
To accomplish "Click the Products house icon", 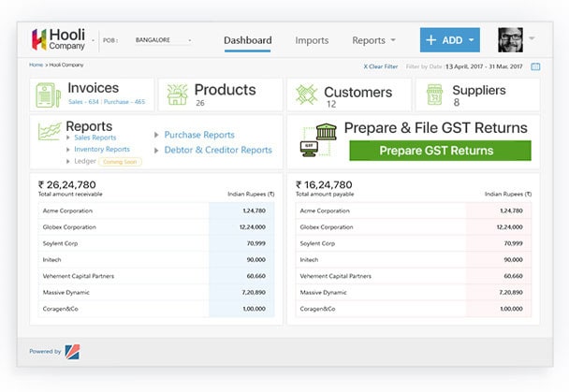I will (177, 94).
